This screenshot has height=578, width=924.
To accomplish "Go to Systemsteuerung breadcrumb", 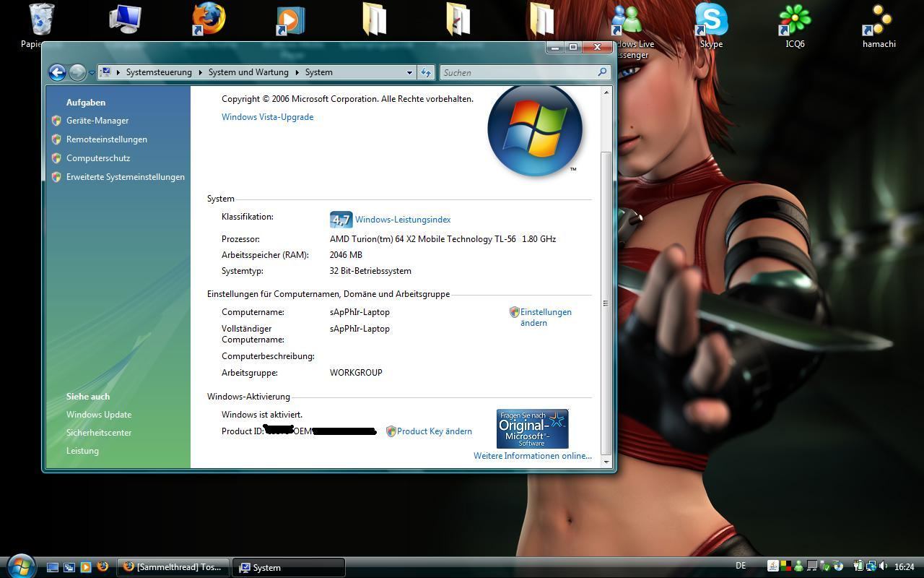I will [x=159, y=72].
